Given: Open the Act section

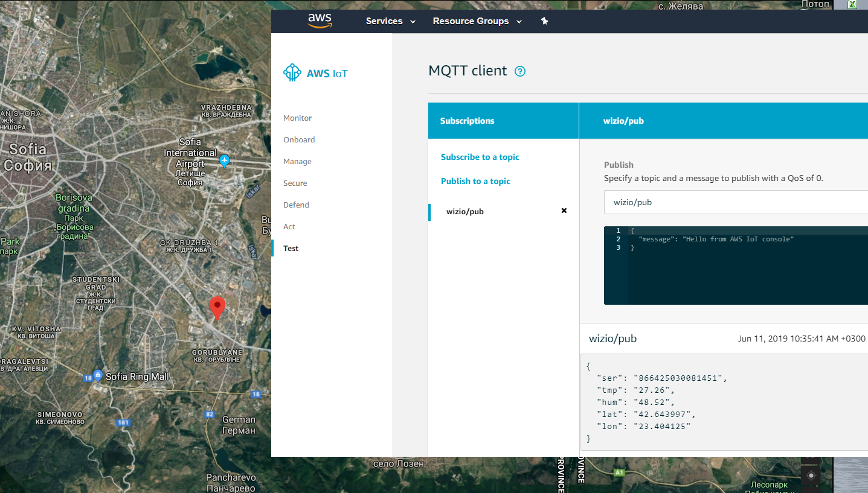Looking at the screenshot, I should tap(289, 226).
